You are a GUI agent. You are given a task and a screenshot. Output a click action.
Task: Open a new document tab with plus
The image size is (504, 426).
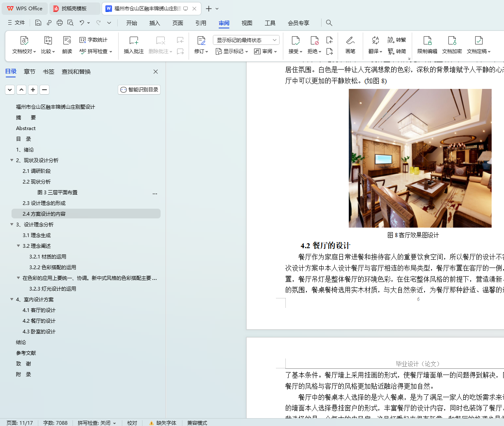[209, 9]
